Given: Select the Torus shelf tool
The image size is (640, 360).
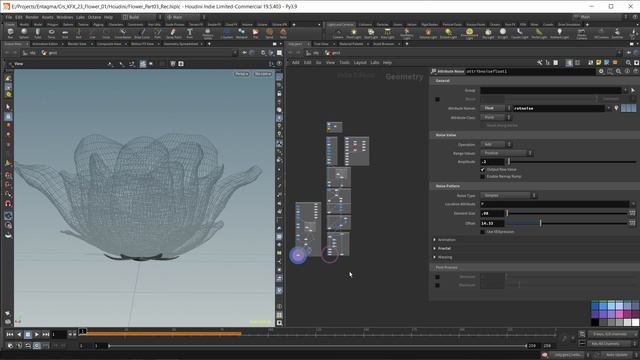Looking at the screenshot, I should pyautogui.click(x=51, y=33).
